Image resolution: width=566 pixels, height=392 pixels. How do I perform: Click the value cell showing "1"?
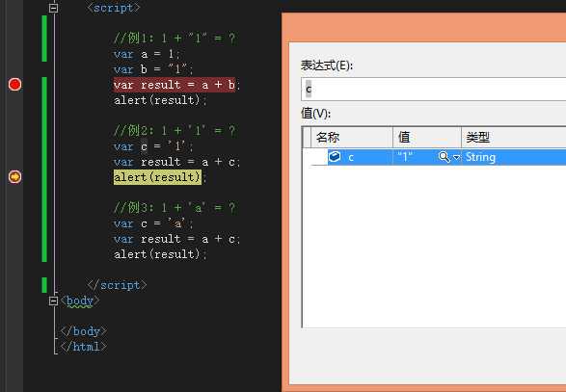[x=406, y=157]
